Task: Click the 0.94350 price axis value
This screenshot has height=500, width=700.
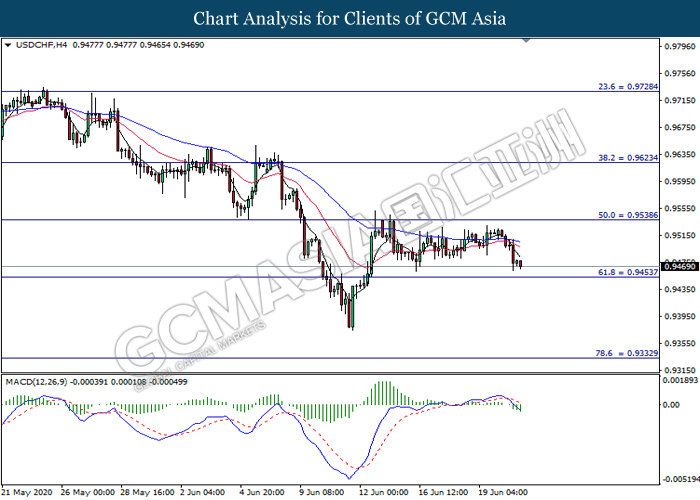Action: (680, 289)
